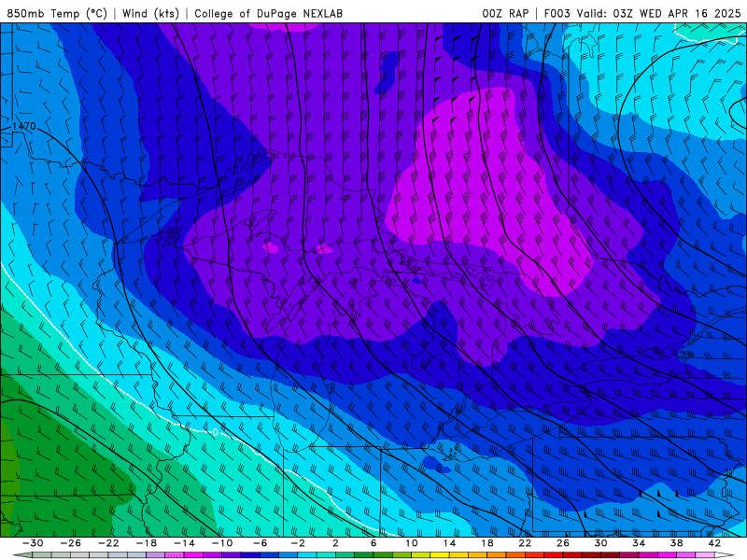This screenshot has height=560, width=747.
Task: Click the '-14' color scale label
Action: coord(184,543)
